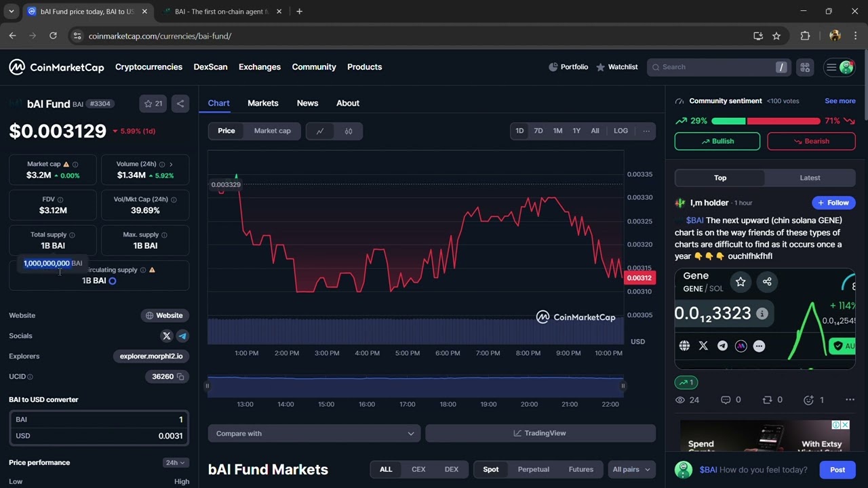This screenshot has height=488, width=868.
Task: Click right handle of chart range slider
Action: pyautogui.click(x=623, y=386)
